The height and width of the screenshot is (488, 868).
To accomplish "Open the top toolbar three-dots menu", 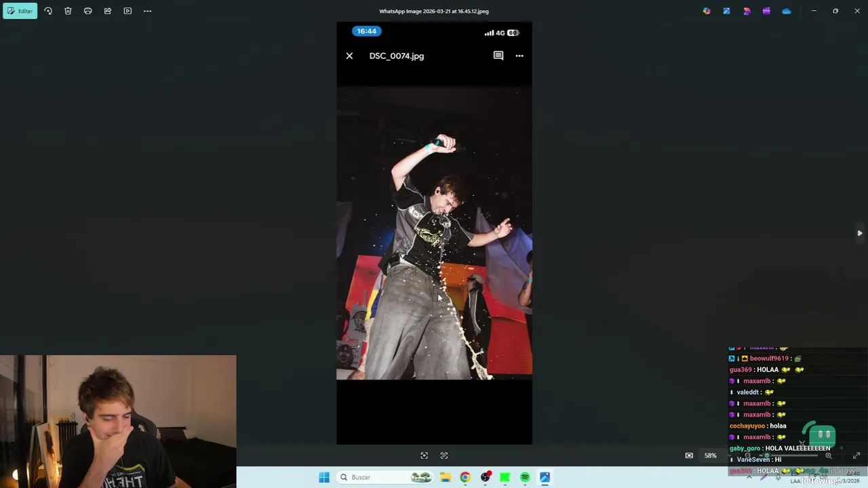I will [x=147, y=11].
